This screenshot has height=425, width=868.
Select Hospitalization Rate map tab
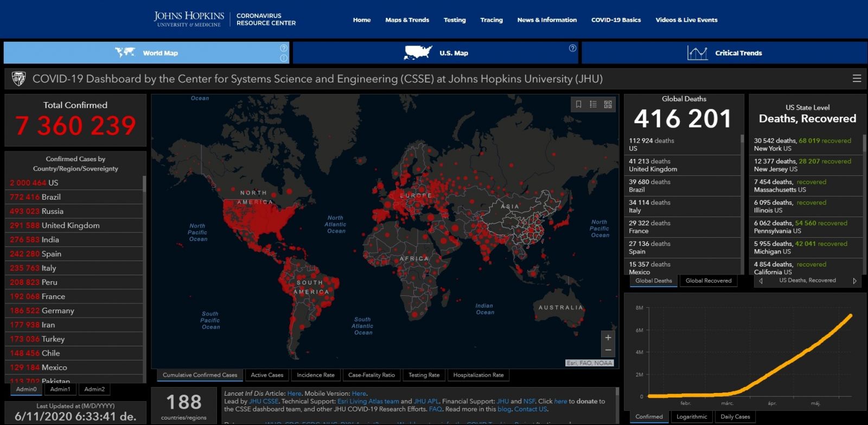click(x=478, y=375)
